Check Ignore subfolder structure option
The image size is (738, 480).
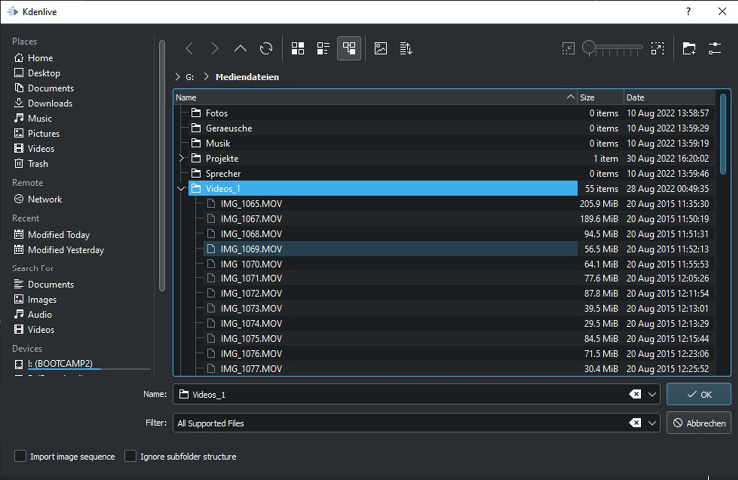point(130,457)
